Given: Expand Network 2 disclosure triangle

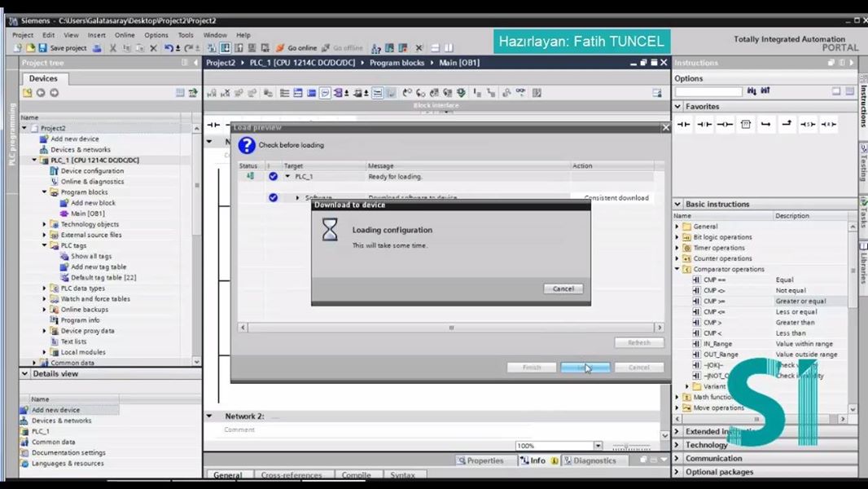Looking at the screenshot, I should point(209,416).
